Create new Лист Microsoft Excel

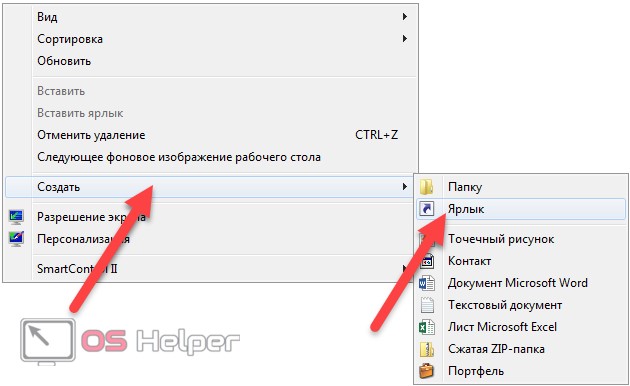[x=521, y=327]
